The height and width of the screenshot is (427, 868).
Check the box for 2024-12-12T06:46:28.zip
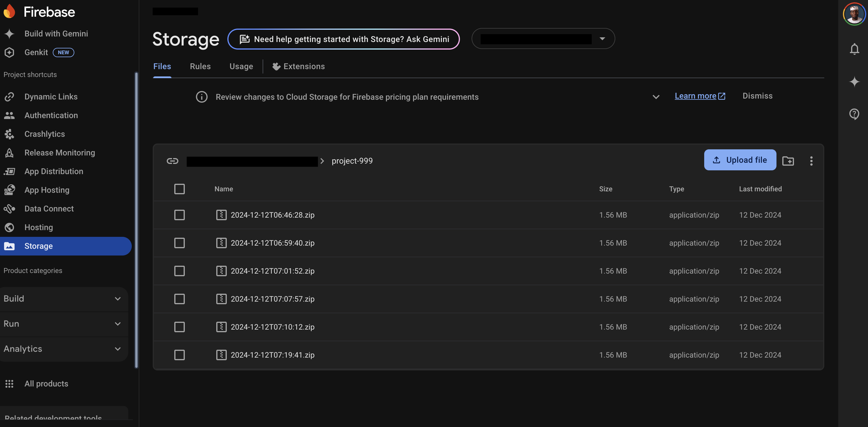pos(179,215)
